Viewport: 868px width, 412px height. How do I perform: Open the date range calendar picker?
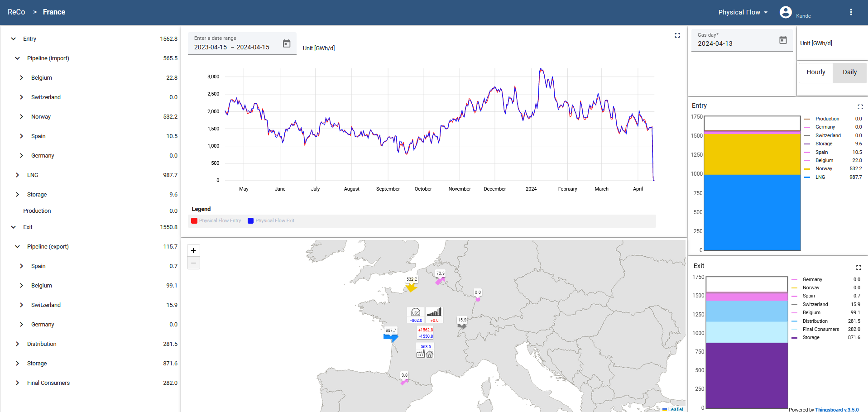[287, 43]
